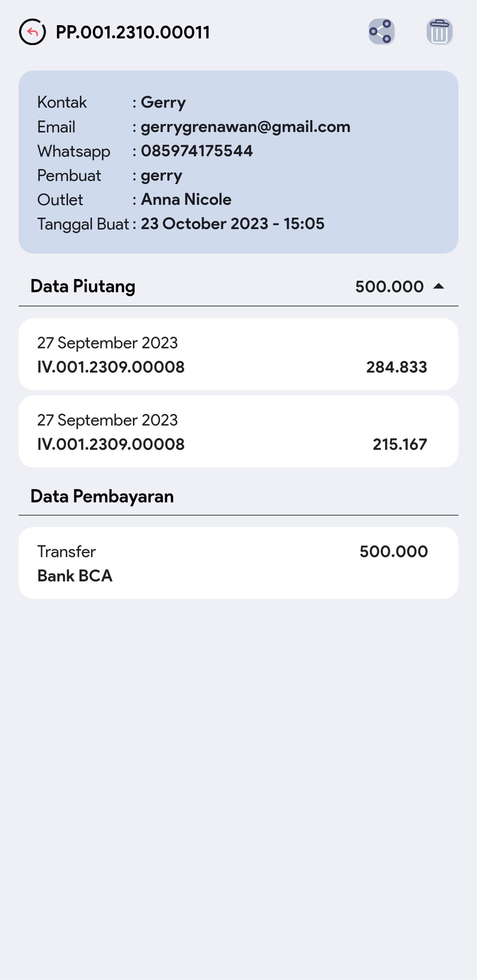The height and width of the screenshot is (980, 477).
Task: Tap the red back arrow icon
Action: [x=32, y=32]
